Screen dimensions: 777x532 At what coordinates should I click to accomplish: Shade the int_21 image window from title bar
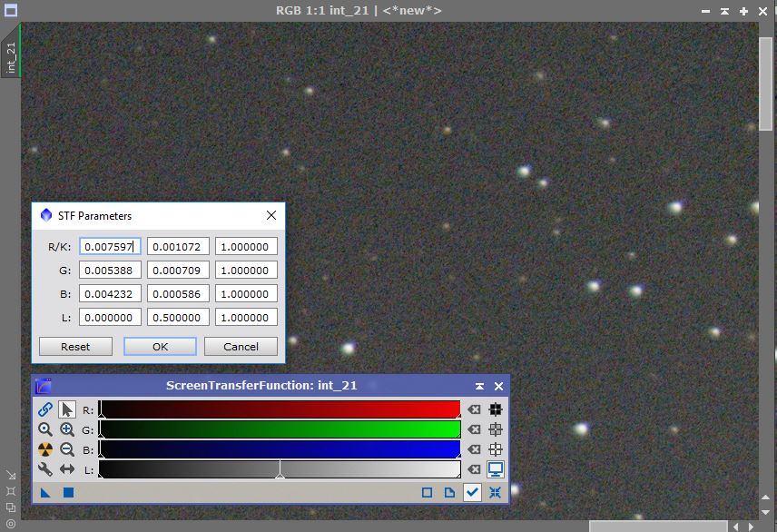[x=724, y=11]
